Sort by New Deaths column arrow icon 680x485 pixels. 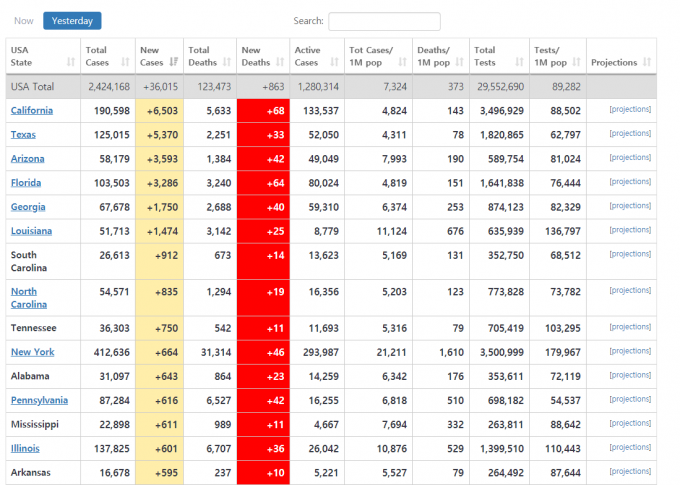point(280,63)
